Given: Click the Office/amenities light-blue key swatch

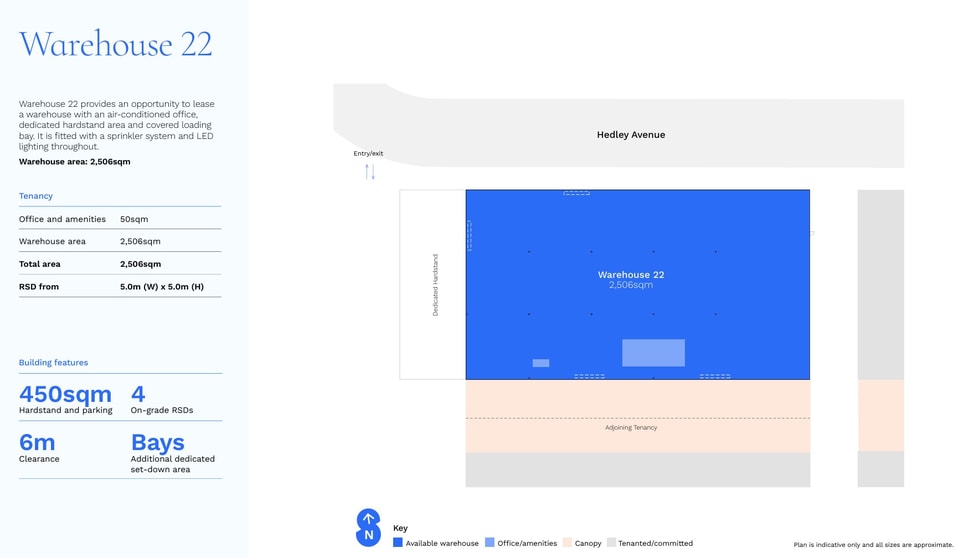Looking at the screenshot, I should (x=489, y=543).
